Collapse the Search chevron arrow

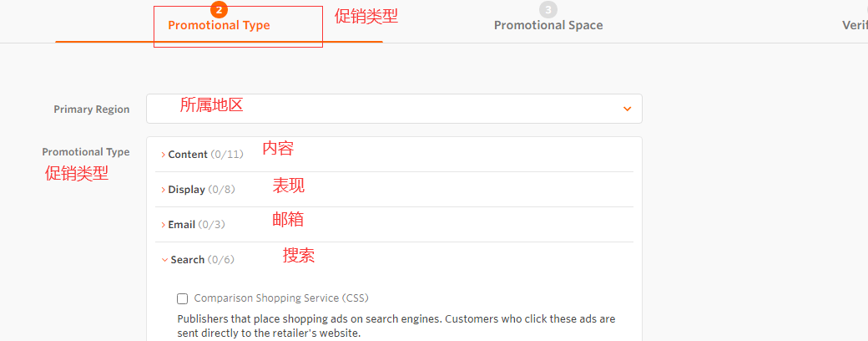coord(164,260)
